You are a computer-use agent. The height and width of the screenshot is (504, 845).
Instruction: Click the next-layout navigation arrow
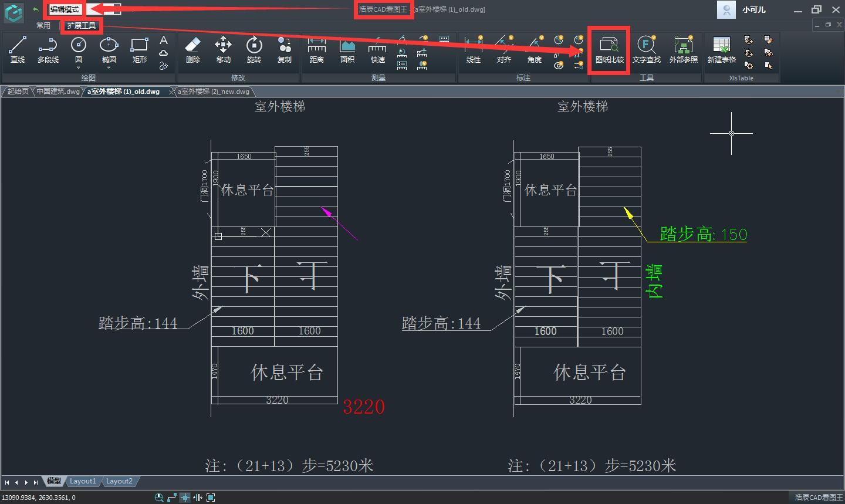click(x=26, y=482)
